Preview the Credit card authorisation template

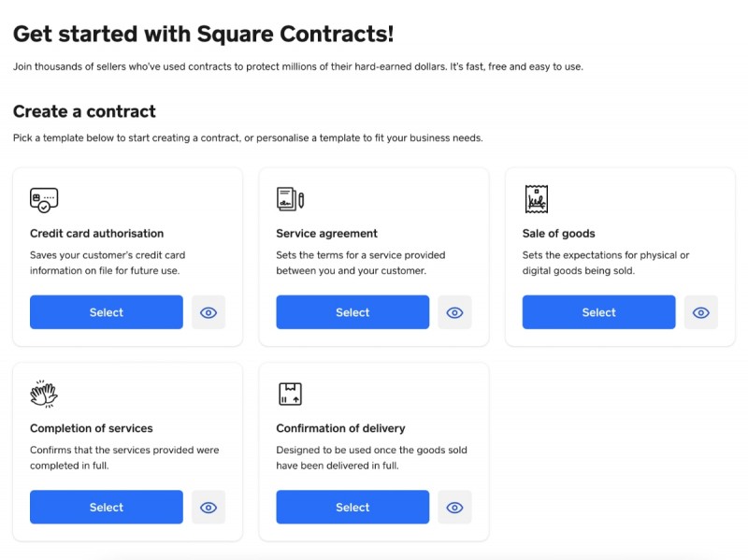point(209,312)
